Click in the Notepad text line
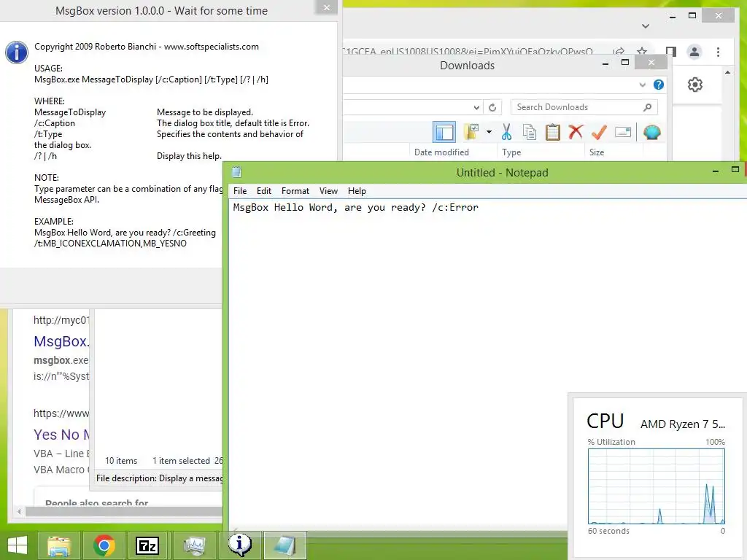747x560 pixels. 355,208
